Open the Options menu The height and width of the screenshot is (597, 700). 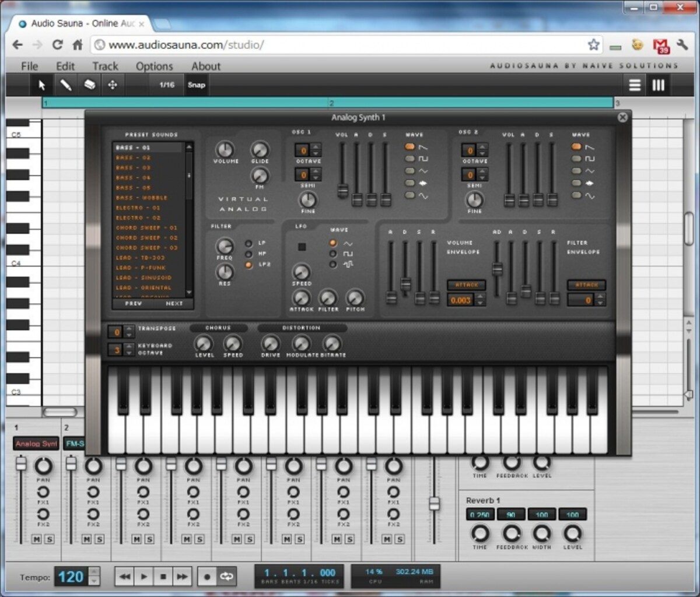[x=154, y=66]
